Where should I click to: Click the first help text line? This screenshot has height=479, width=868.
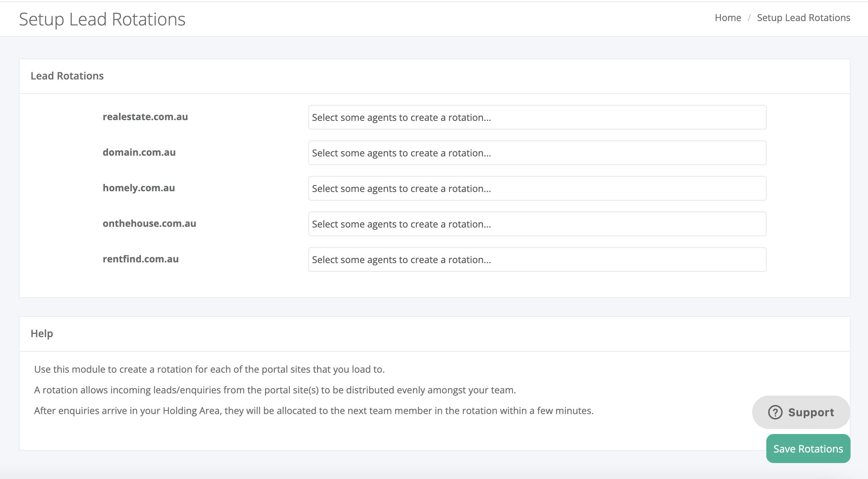(209, 369)
